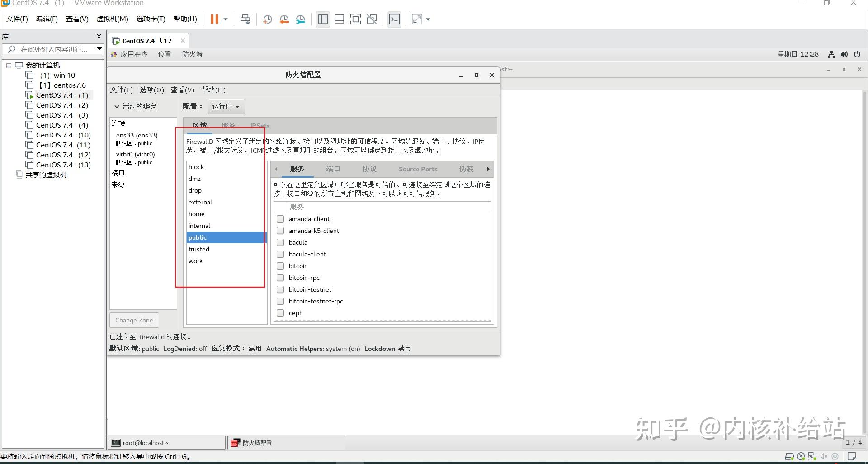Open the 防火墙 menu in GNOME top bar

192,54
